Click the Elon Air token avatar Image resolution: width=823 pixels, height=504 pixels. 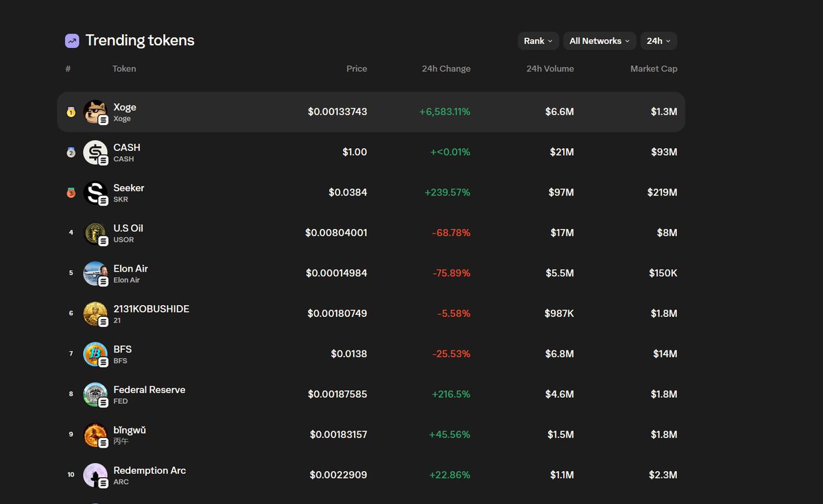click(x=95, y=273)
